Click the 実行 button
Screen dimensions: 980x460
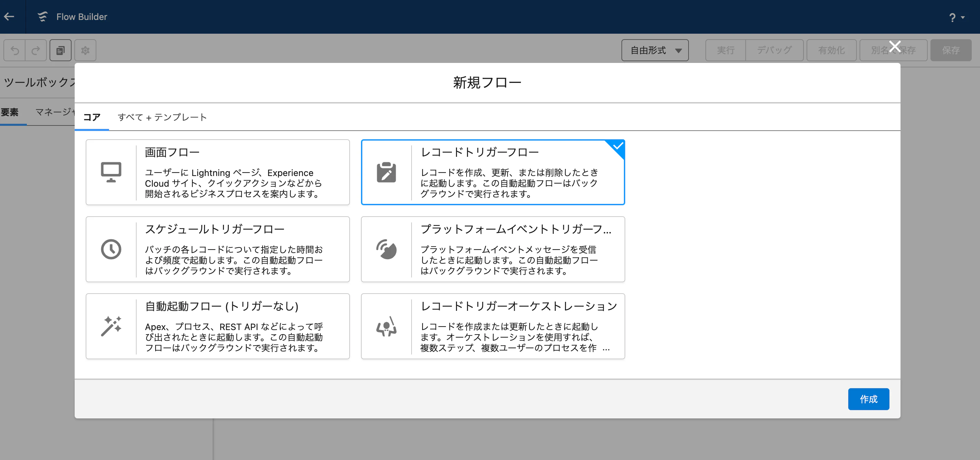click(x=725, y=50)
